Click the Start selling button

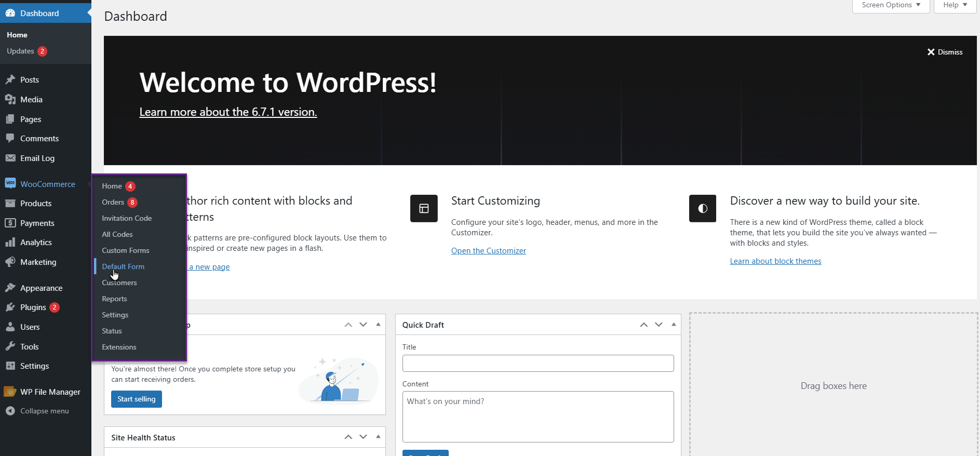137,399
